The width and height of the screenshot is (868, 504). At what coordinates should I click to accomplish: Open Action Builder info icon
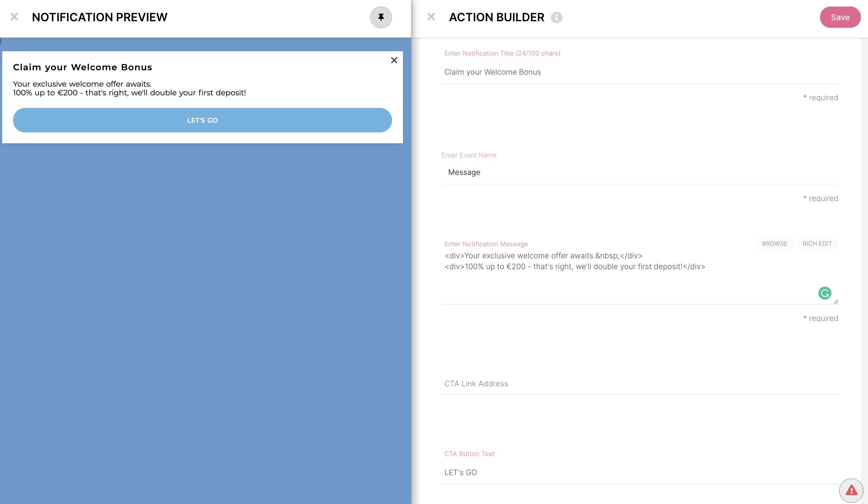[x=556, y=17]
